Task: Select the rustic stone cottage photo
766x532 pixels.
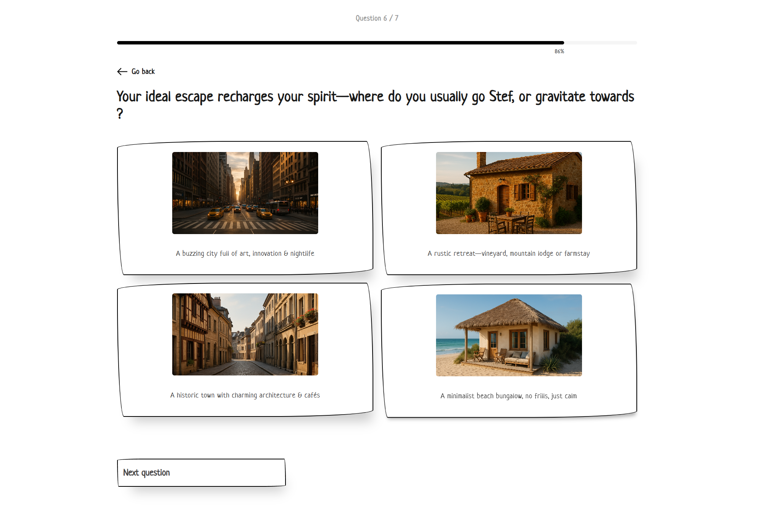Action: (x=508, y=193)
